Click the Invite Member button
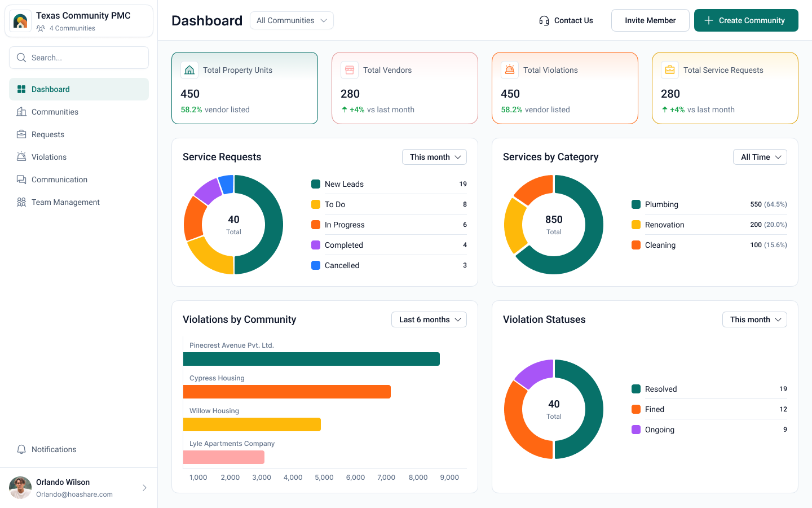The width and height of the screenshot is (812, 508). click(x=650, y=20)
